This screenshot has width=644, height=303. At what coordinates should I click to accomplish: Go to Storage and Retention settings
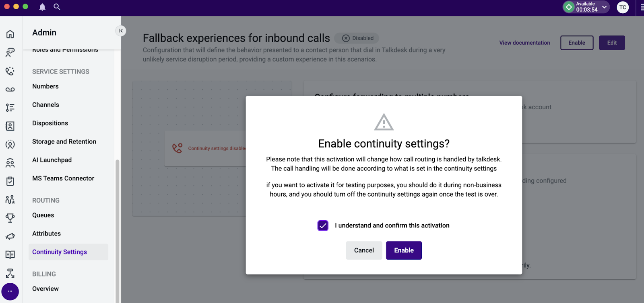(64, 141)
